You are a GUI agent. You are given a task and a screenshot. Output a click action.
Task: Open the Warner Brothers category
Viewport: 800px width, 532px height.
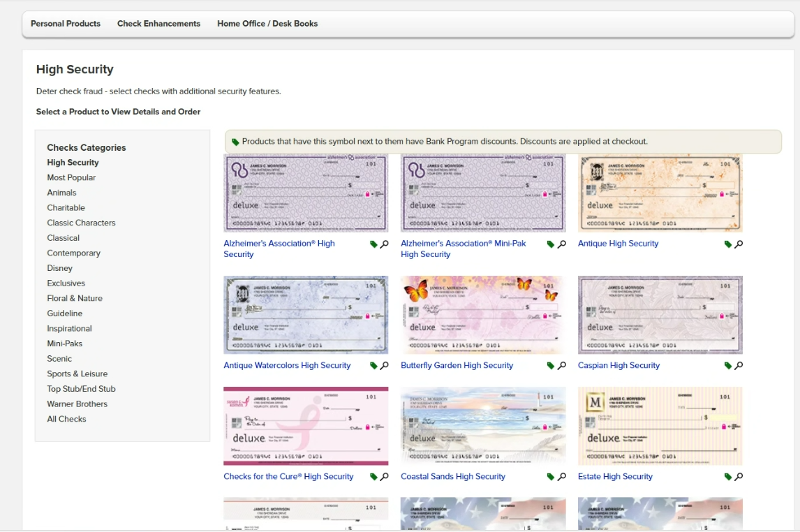[77, 404]
